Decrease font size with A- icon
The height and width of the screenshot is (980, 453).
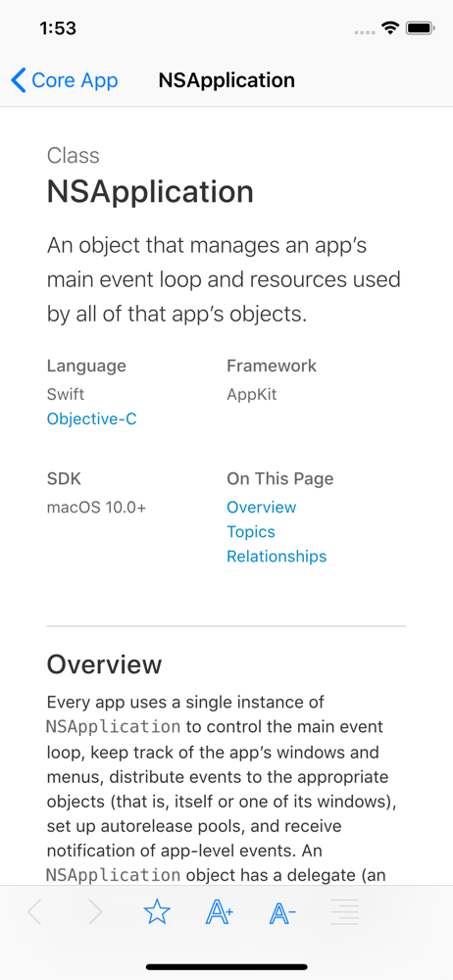[282, 913]
